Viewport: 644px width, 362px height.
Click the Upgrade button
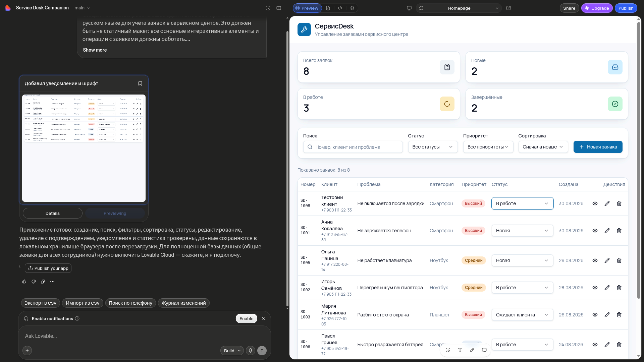point(597,8)
